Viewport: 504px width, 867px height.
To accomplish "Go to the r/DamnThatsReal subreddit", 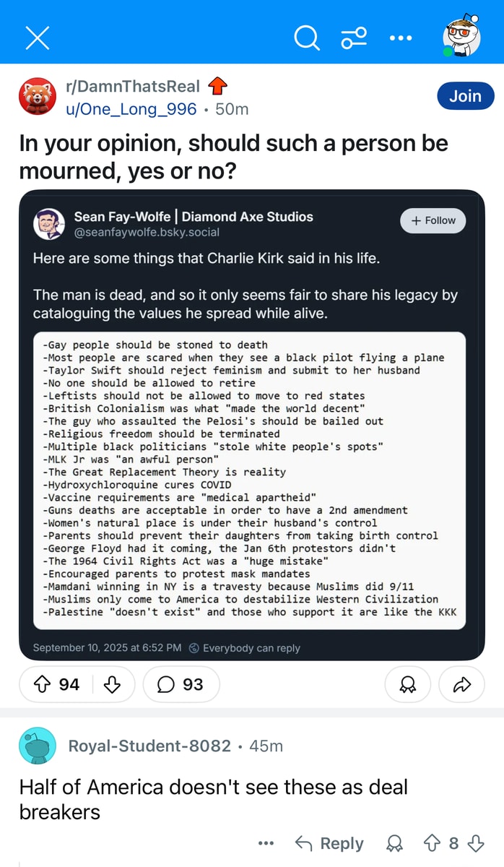I will (x=132, y=87).
